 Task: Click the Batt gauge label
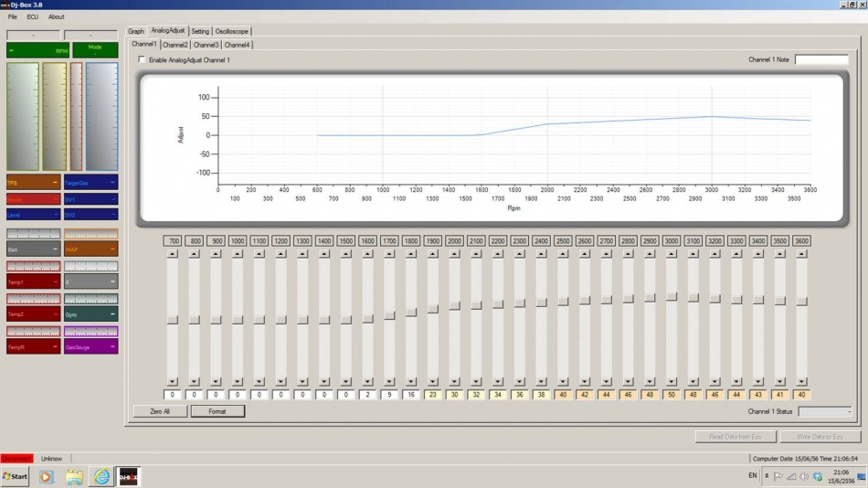(x=33, y=249)
